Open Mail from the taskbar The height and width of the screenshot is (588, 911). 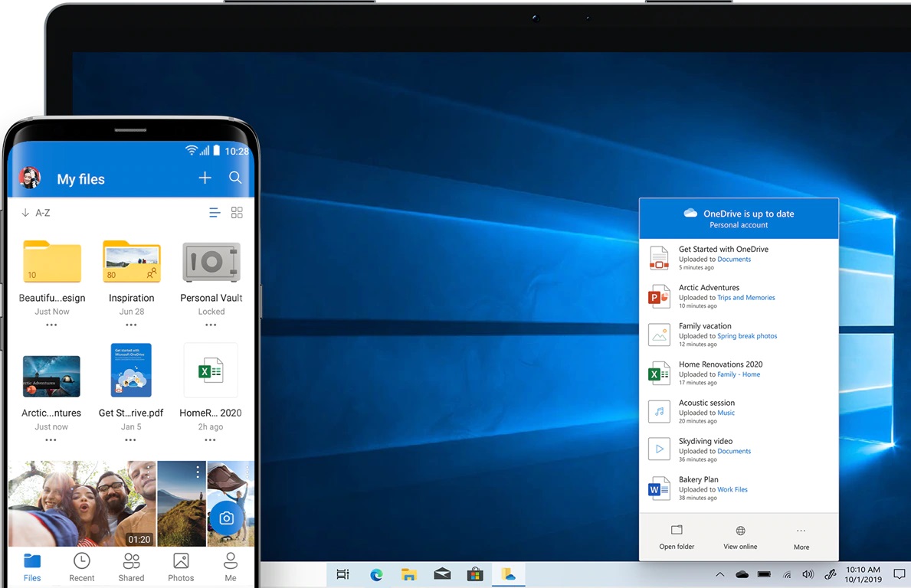click(442, 573)
